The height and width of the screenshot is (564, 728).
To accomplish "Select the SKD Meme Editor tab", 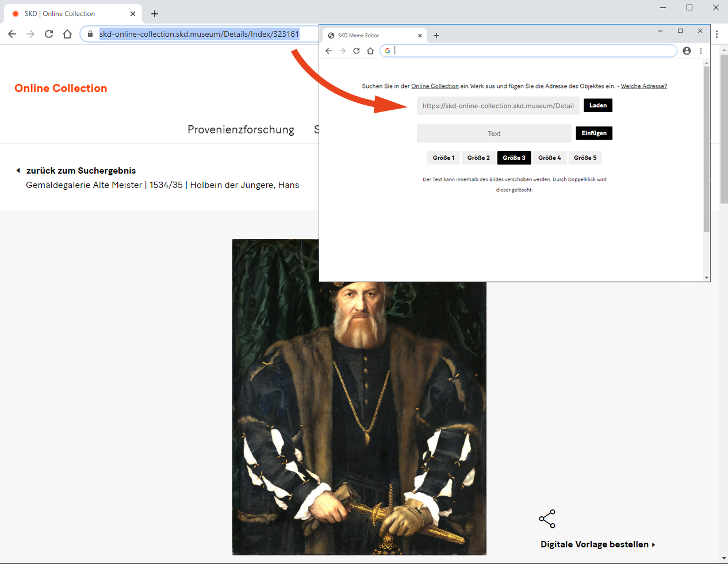I will click(x=375, y=36).
